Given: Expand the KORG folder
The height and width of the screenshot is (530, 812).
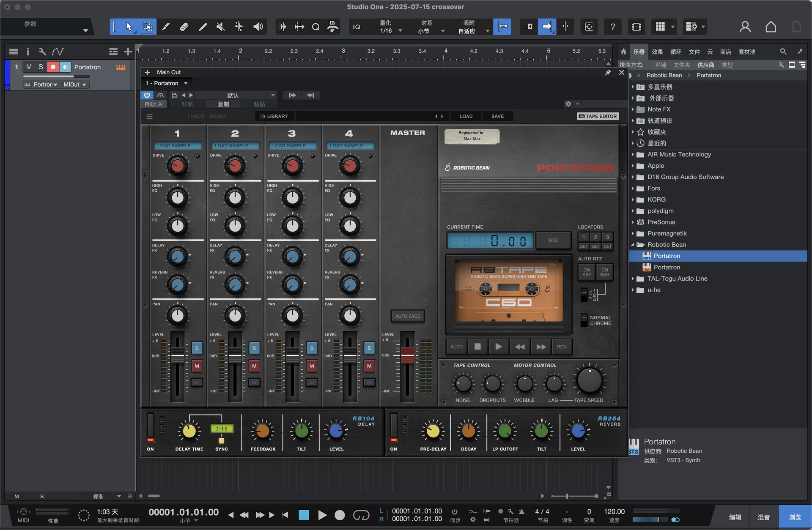Looking at the screenshot, I should 633,199.
